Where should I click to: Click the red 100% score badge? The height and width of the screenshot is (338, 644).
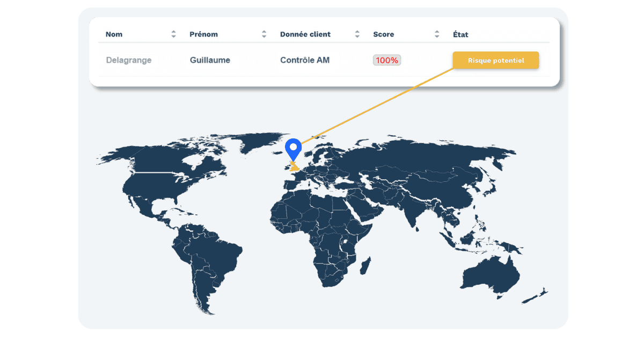pyautogui.click(x=387, y=60)
